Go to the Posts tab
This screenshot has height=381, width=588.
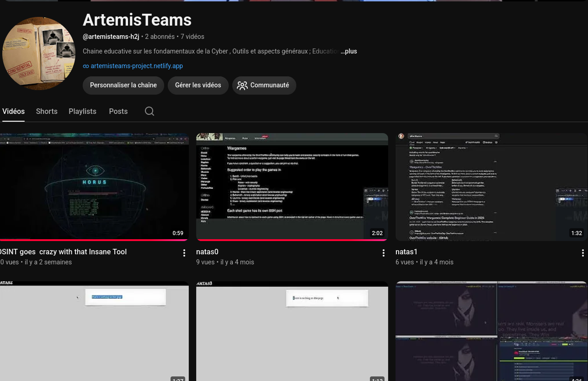[118, 111]
